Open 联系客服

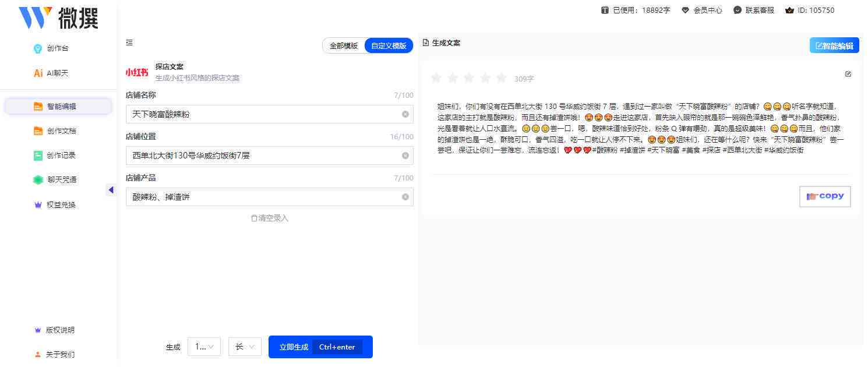coord(754,10)
